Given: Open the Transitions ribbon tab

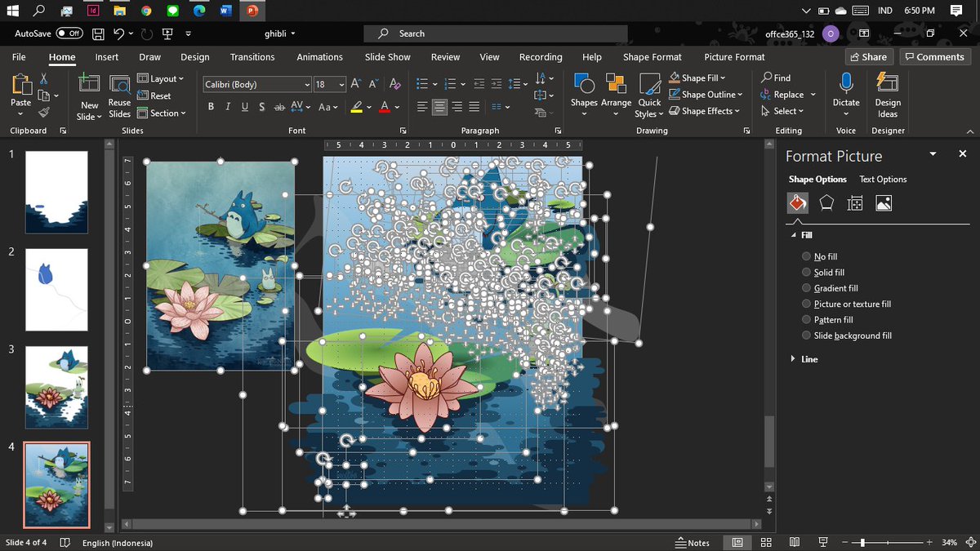Looking at the screenshot, I should [252, 57].
